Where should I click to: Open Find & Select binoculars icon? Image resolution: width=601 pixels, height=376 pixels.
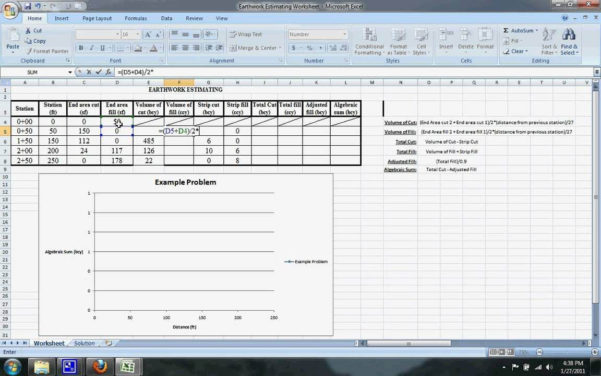click(x=569, y=35)
